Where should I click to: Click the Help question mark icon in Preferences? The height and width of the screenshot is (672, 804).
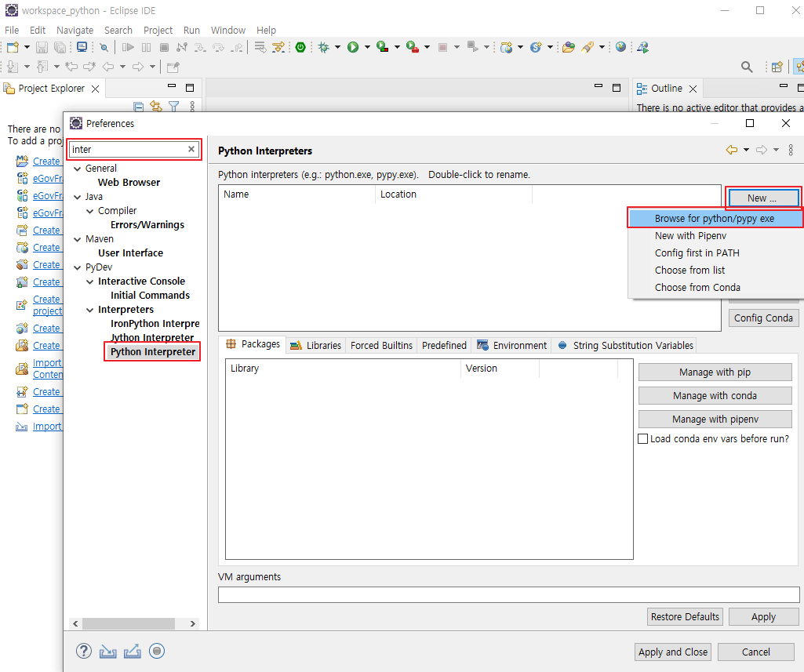point(84,651)
